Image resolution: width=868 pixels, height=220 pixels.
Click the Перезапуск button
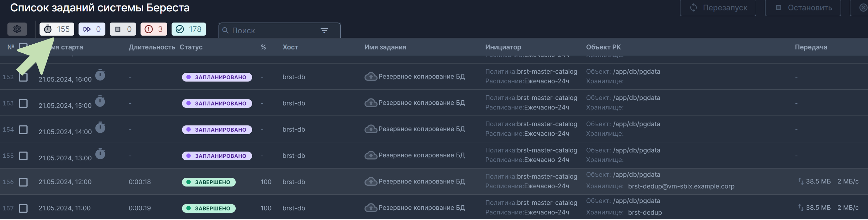pyautogui.click(x=718, y=7)
